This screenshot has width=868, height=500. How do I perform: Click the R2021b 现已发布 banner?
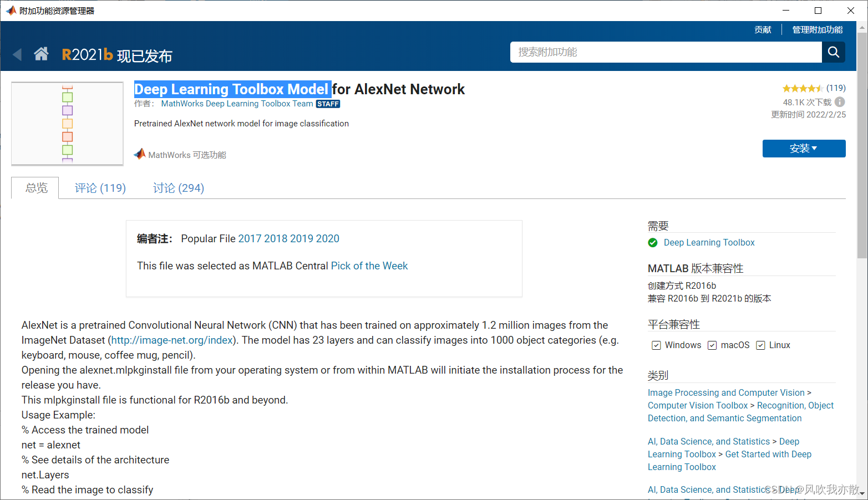(117, 55)
